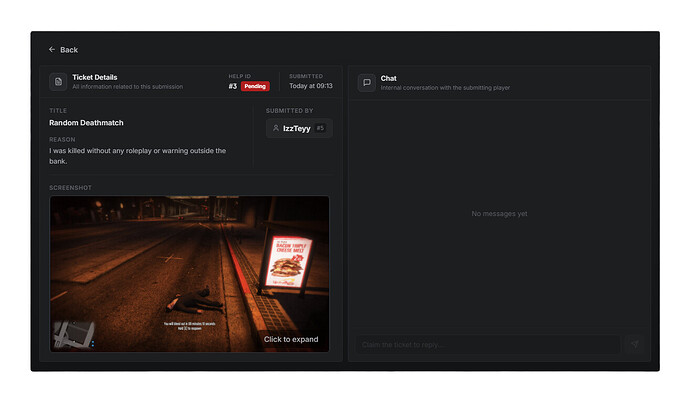
Task: Click the 'No messages yet' placeholder text
Action: (x=499, y=214)
